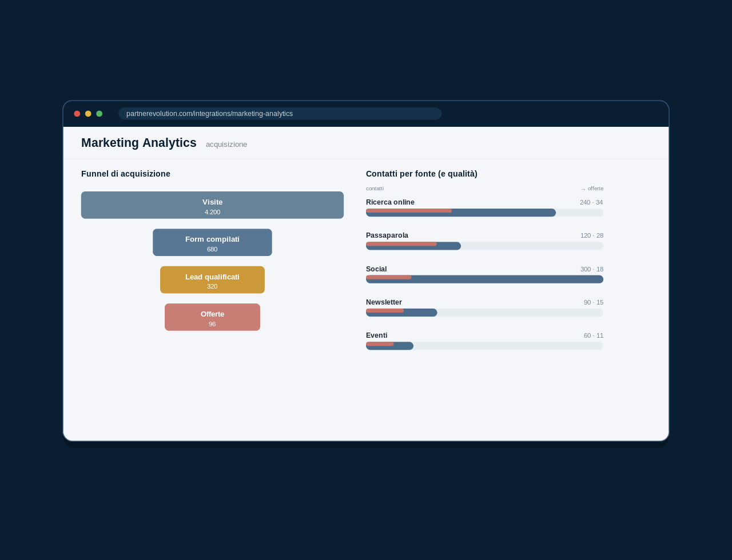The width and height of the screenshot is (732, 560).
Task: Select the Offerte funnel stage
Action: pyautogui.click(x=212, y=317)
